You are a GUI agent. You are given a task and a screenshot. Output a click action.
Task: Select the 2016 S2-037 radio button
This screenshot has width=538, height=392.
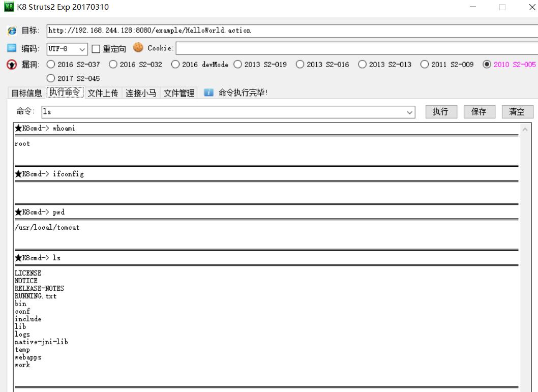[x=51, y=65]
